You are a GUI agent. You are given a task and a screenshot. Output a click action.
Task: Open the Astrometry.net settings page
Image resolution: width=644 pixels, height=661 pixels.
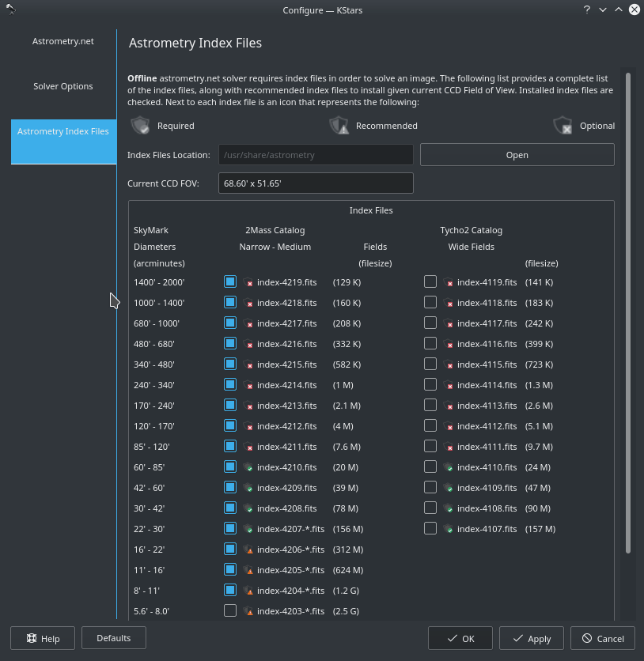63,40
